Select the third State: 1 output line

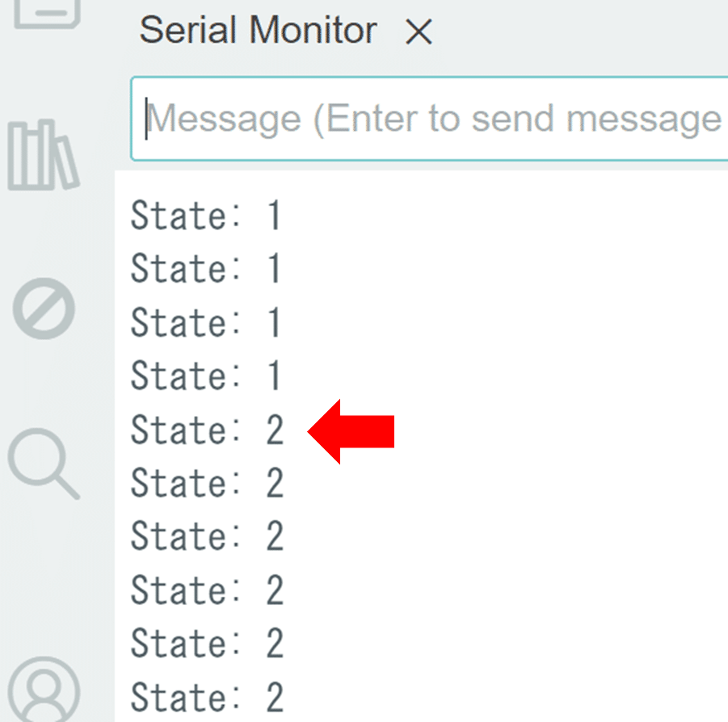206,322
